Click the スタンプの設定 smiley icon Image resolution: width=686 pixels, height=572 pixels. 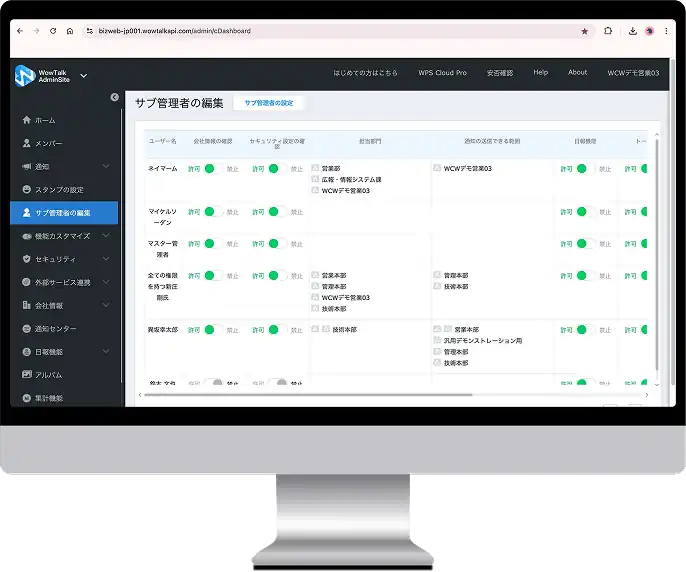click(x=27, y=189)
